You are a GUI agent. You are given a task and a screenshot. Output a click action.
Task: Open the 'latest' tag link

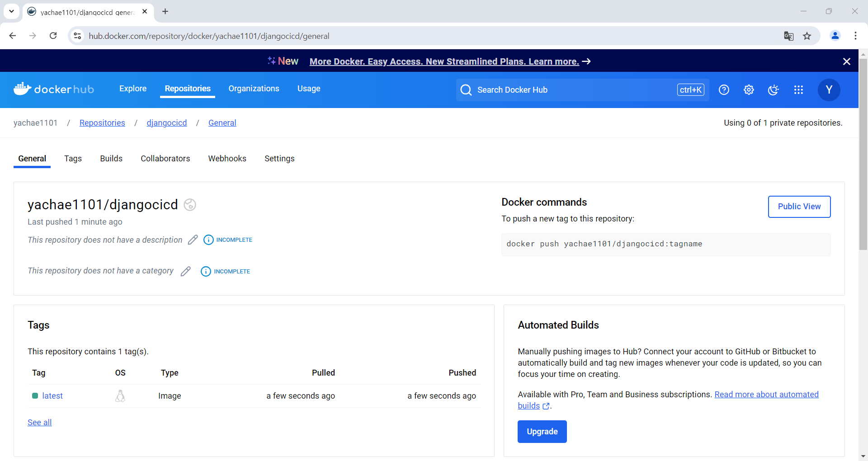click(x=52, y=396)
